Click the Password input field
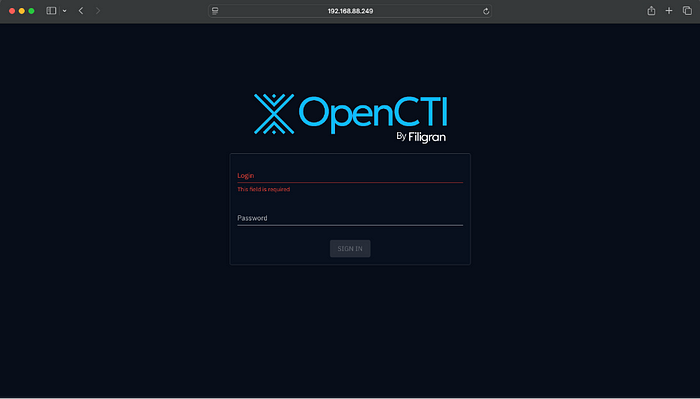700x399 pixels. tap(350, 218)
